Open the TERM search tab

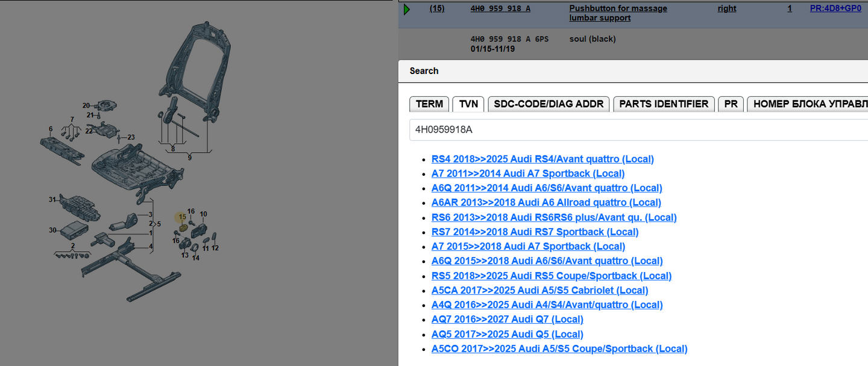429,104
